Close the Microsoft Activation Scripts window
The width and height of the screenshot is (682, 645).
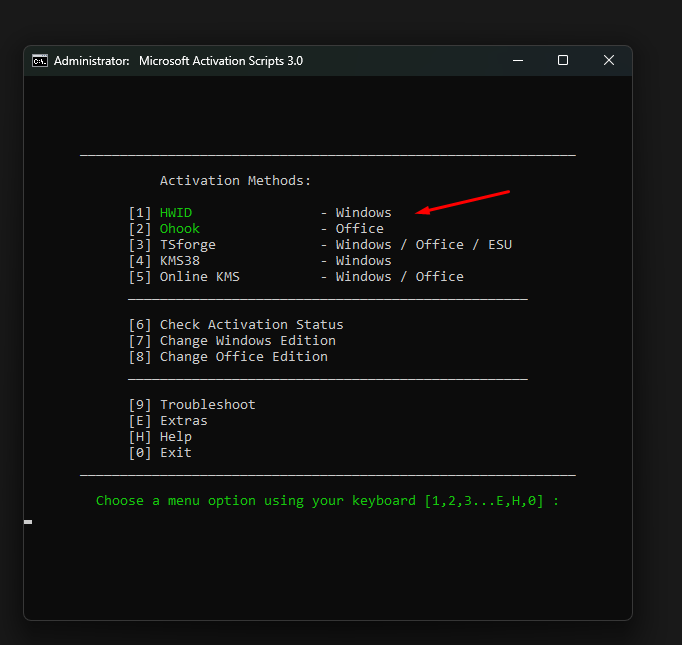[609, 61]
